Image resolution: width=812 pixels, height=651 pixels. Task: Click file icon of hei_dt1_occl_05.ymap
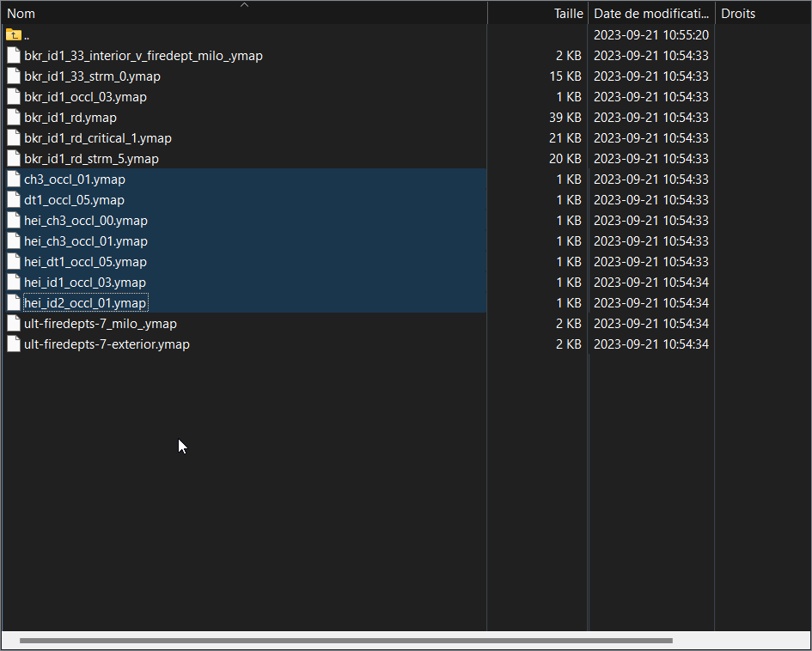coord(13,262)
